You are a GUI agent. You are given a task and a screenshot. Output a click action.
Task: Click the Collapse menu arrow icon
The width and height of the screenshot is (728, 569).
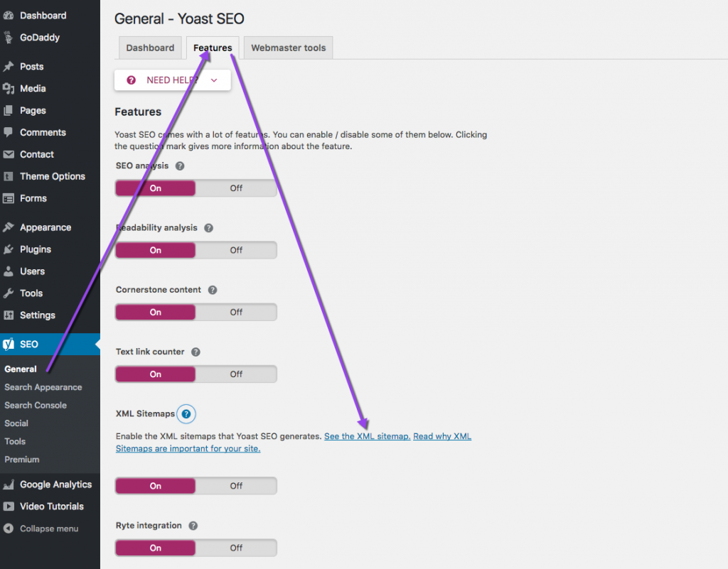(x=9, y=529)
